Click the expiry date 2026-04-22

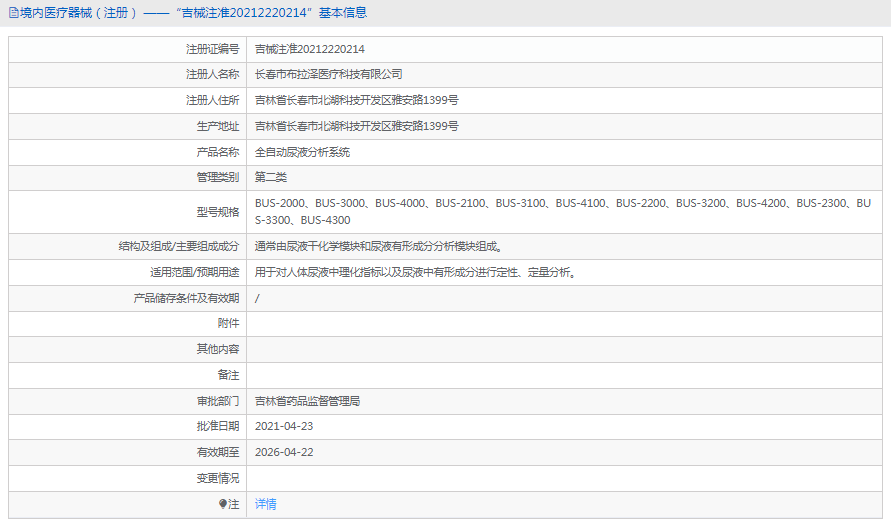[284, 452]
